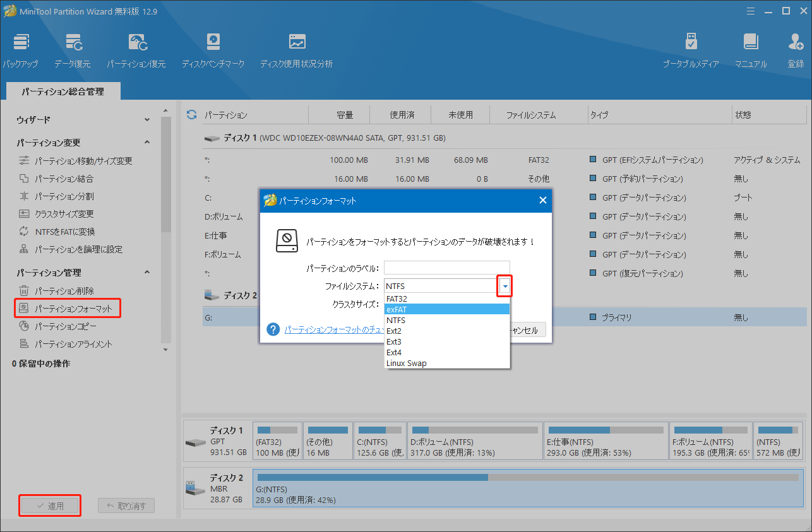Screen dimensions: 812x532
Task: Select (FAT32) 100 MB block in disk map
Action: click(x=277, y=441)
